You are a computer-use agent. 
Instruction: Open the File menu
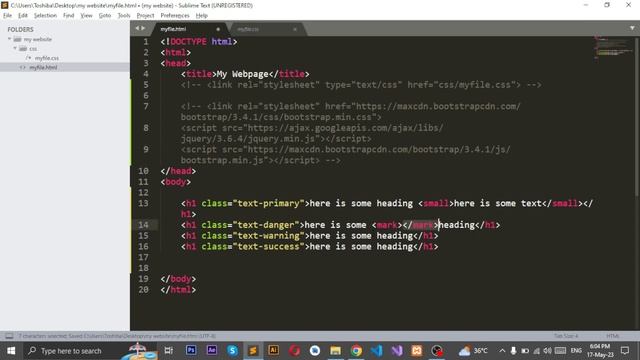point(7,16)
